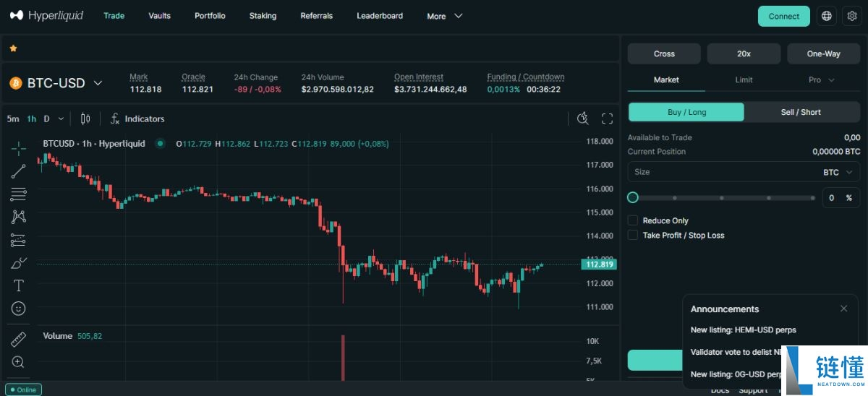Click the Online status indicator
This screenshot has height=396, width=868.
22,389
